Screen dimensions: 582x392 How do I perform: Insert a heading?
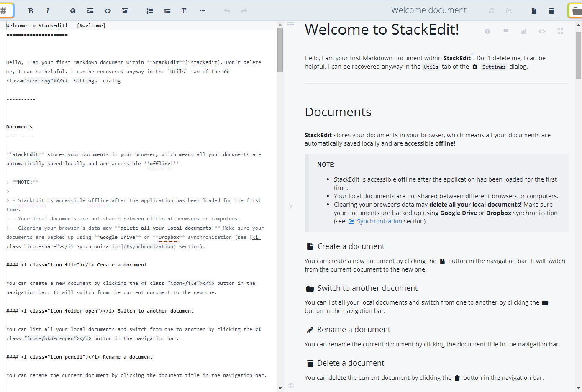click(x=185, y=11)
